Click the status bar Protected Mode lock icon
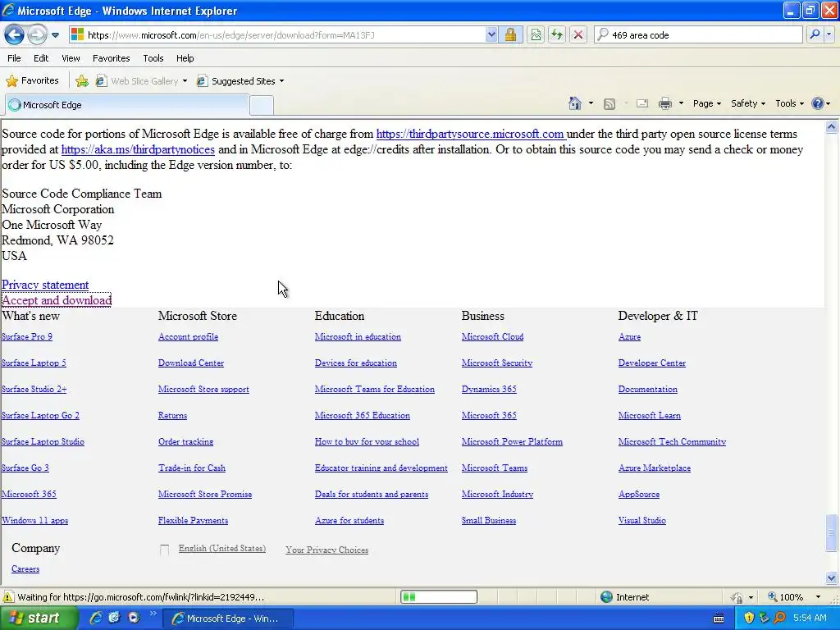This screenshot has width=840, height=630. (737, 597)
